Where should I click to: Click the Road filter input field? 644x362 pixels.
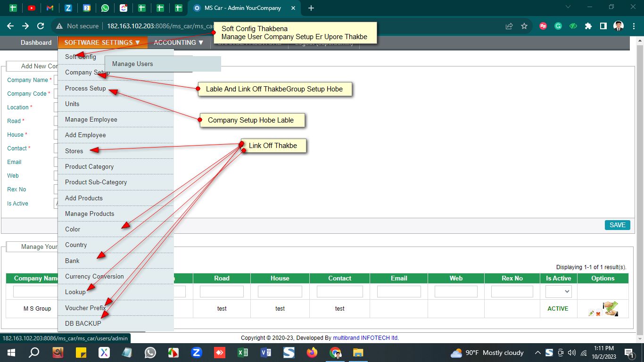tap(222, 291)
